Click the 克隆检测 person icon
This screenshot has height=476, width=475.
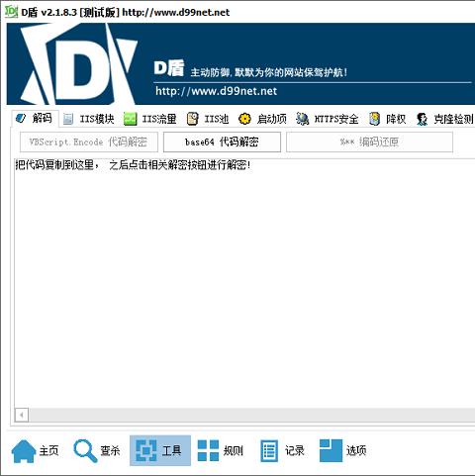coord(422,119)
